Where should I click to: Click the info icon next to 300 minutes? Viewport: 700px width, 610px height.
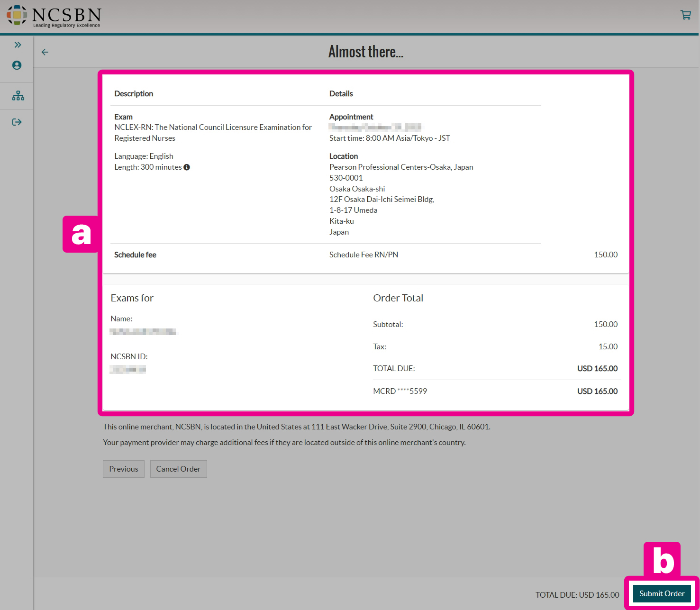pyautogui.click(x=187, y=167)
